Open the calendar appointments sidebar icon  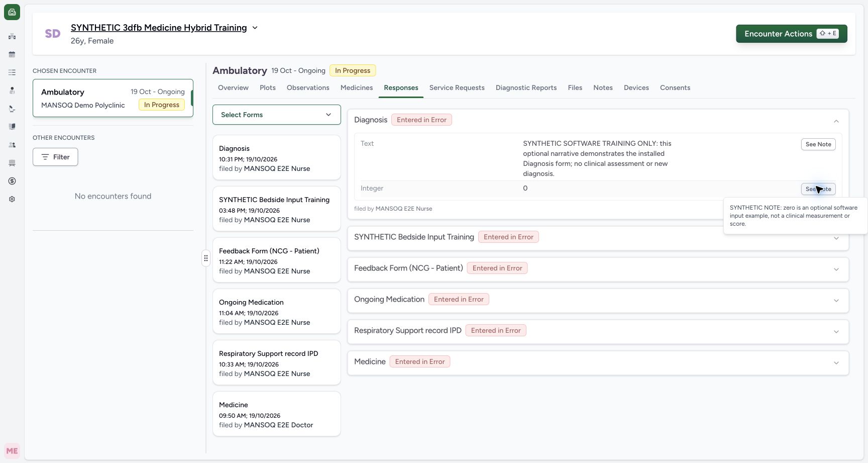pos(12,54)
